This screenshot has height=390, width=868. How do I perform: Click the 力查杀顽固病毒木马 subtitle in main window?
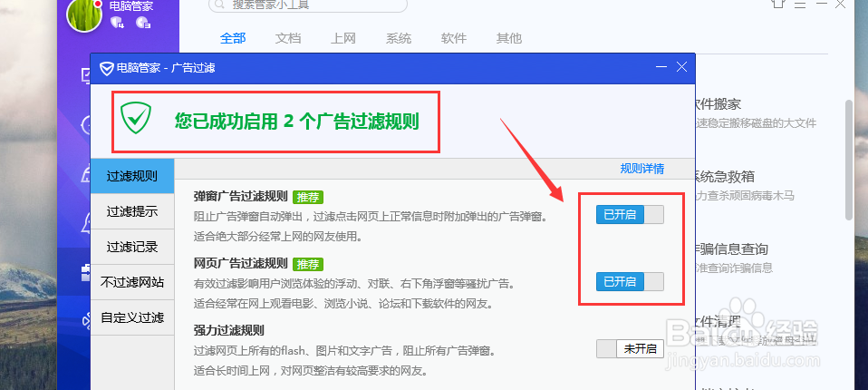[x=745, y=196]
